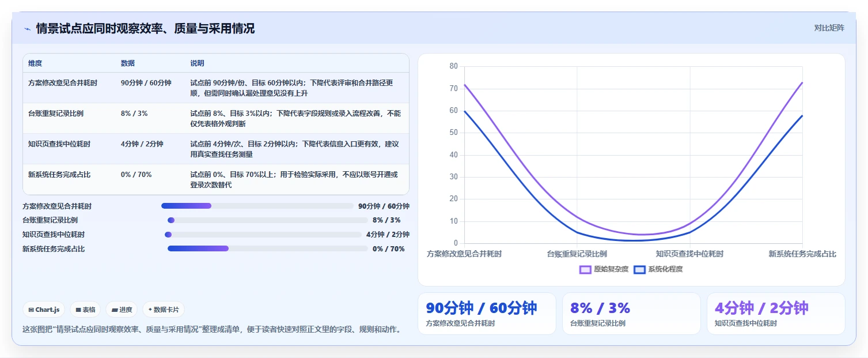868x358 pixels.
Task: Click the 4分钟 / 2分钟 table value
Action: (142, 144)
